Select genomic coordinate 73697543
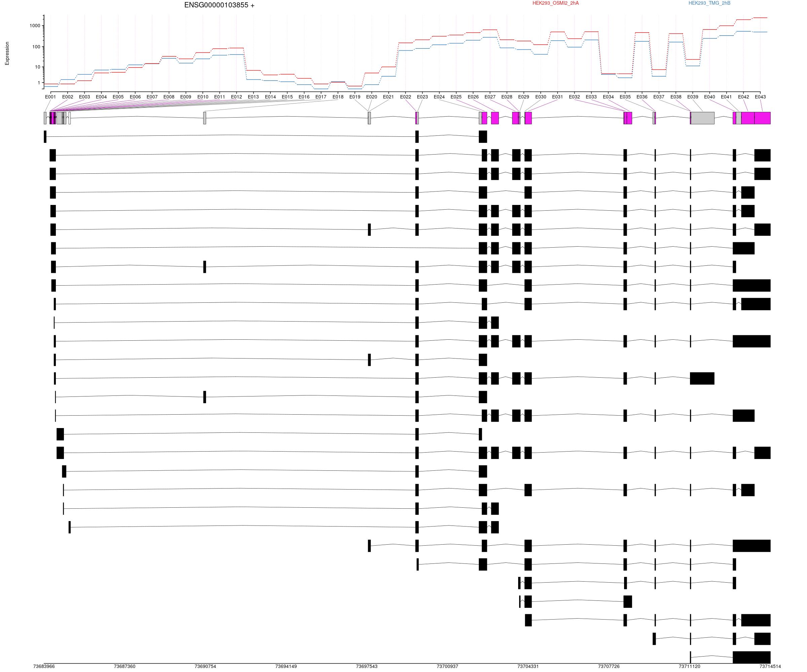 pos(367,667)
